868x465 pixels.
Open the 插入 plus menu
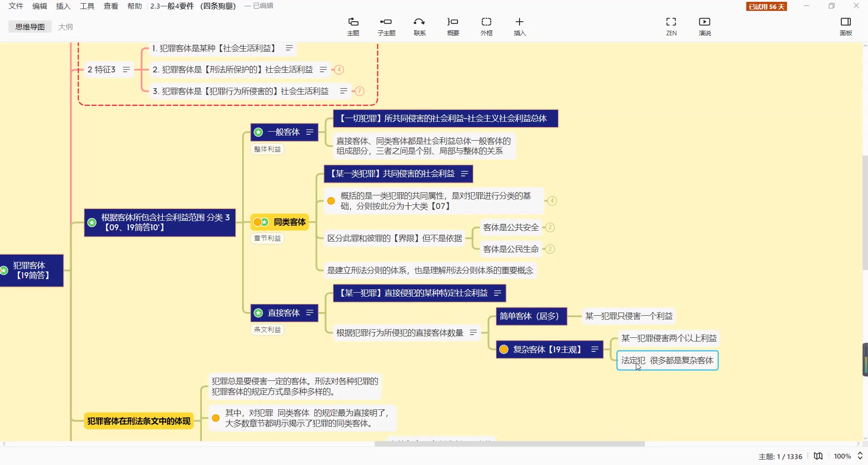[x=520, y=27]
